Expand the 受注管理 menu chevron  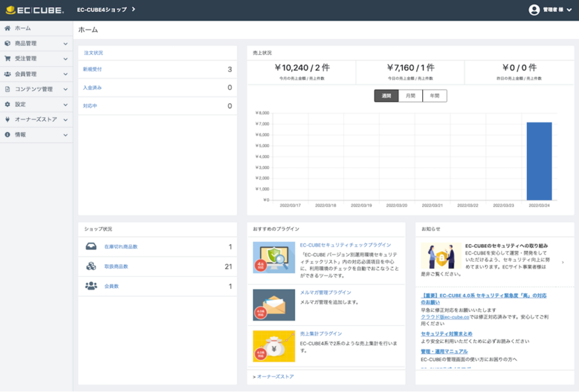pos(66,59)
